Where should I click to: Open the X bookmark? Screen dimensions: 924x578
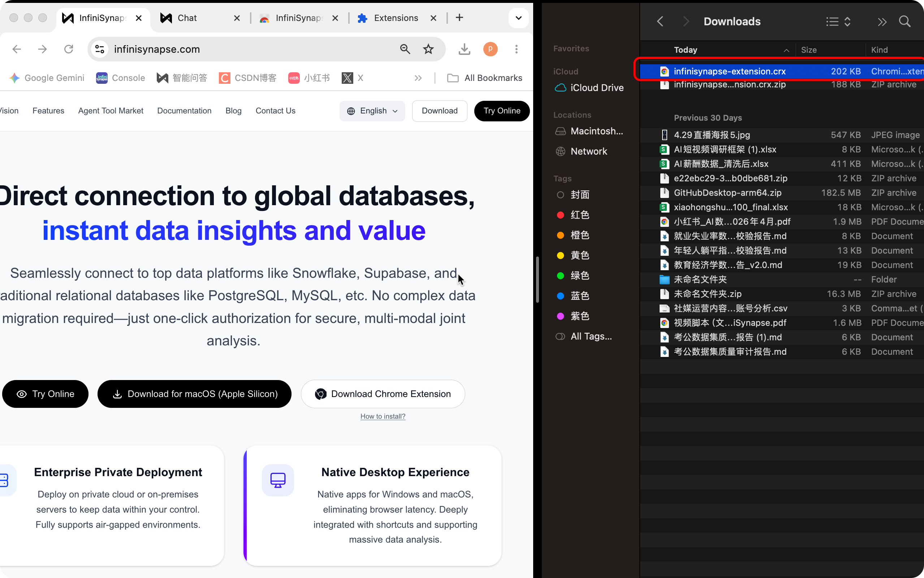[x=352, y=78]
